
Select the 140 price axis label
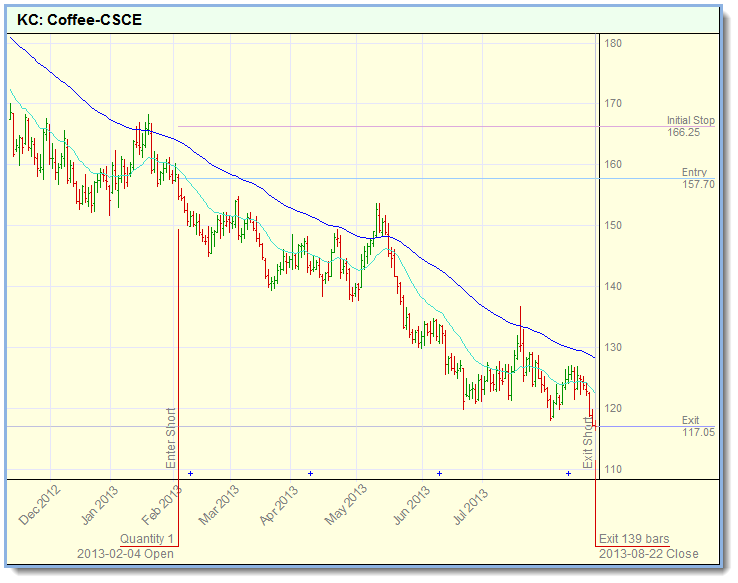pos(614,286)
